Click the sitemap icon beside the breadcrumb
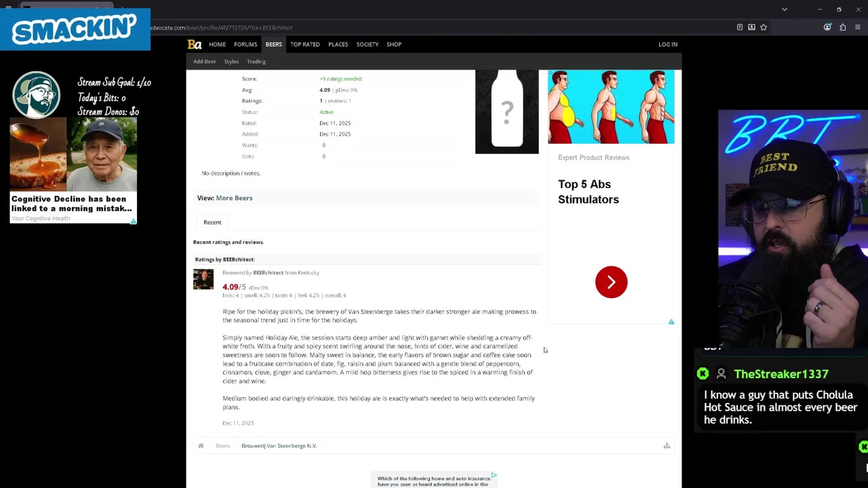Screen dimensions: 868x488 667,446
